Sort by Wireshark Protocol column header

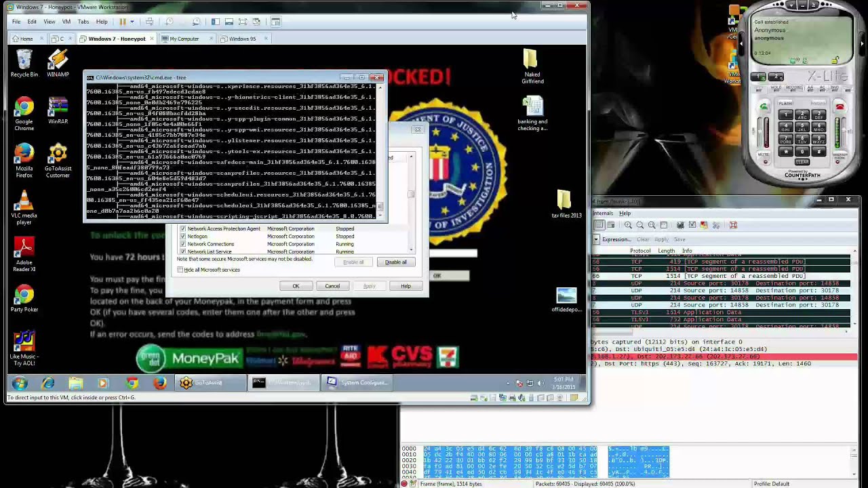click(640, 251)
